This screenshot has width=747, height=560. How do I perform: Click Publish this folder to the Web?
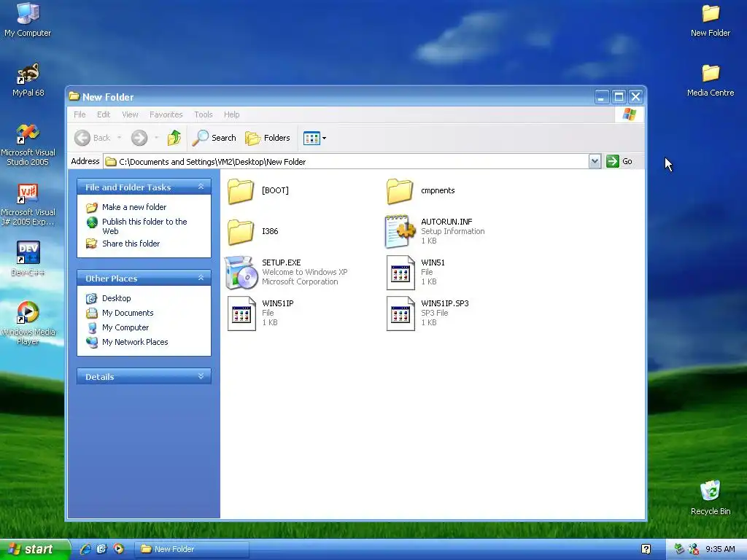144,226
